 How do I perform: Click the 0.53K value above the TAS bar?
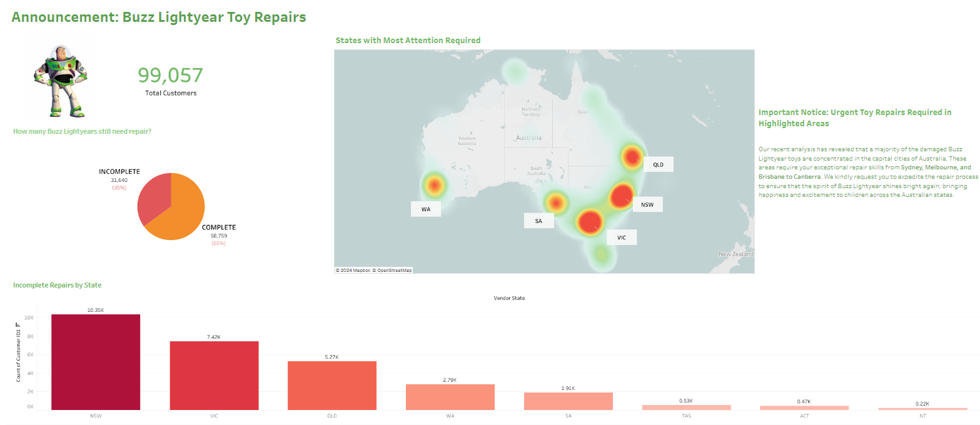coord(687,401)
